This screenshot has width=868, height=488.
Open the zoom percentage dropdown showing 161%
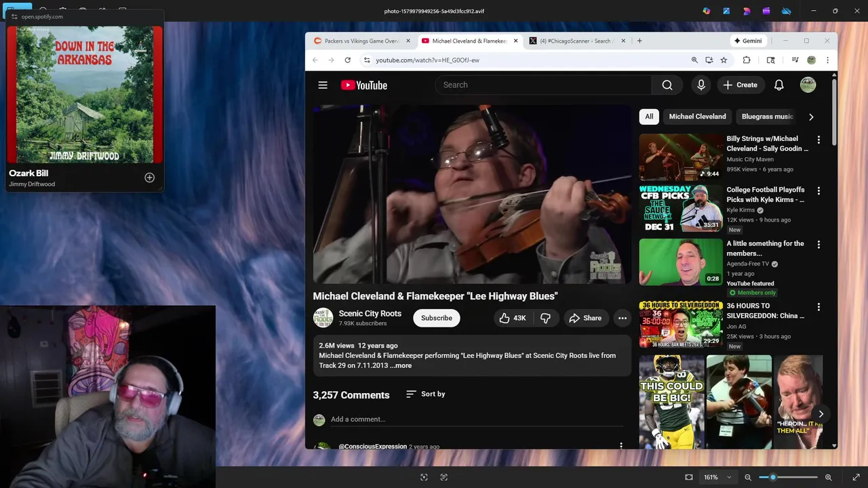pyautogui.click(x=717, y=477)
